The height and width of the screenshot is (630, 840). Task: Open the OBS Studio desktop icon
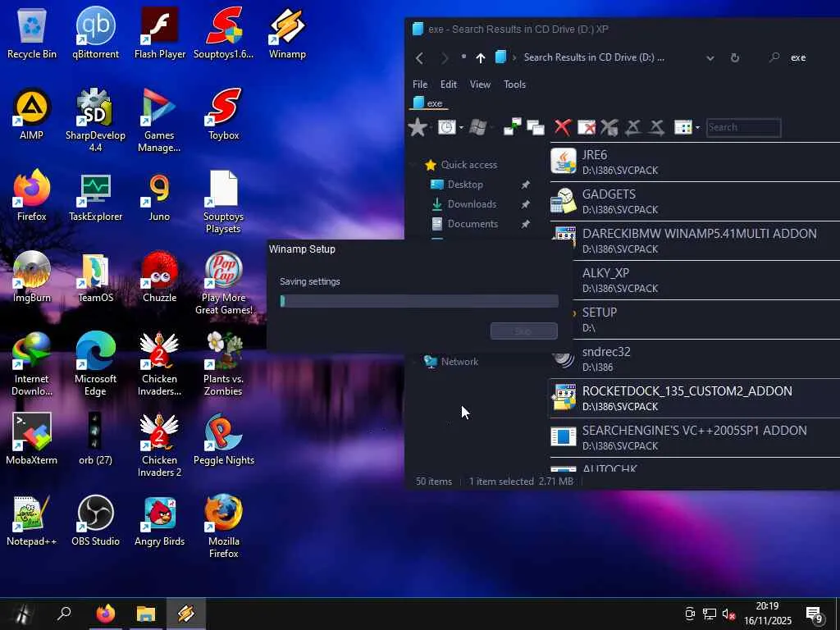click(95, 520)
